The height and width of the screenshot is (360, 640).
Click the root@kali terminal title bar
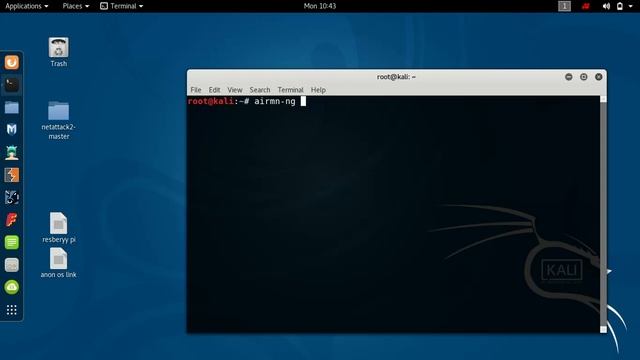[396, 77]
